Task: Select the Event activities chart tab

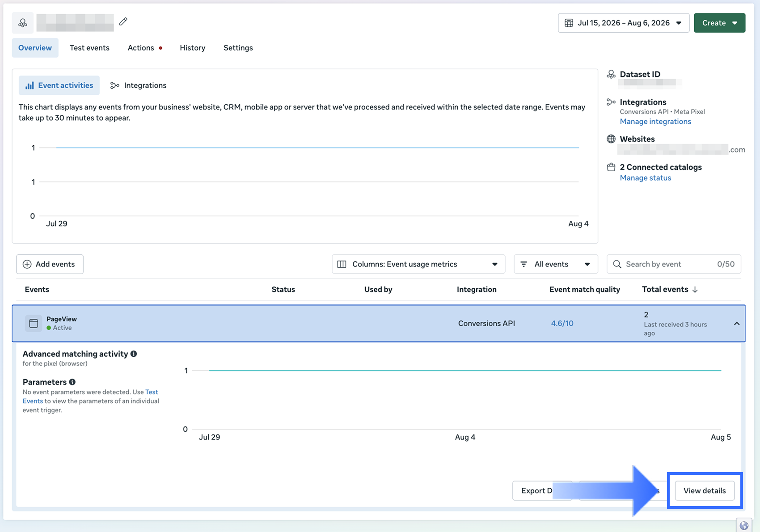Action: [x=59, y=85]
